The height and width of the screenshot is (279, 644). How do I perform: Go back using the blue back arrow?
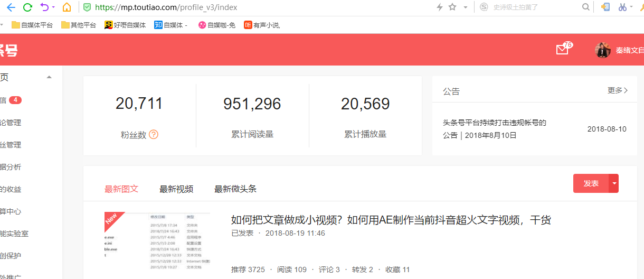(x=11, y=7)
